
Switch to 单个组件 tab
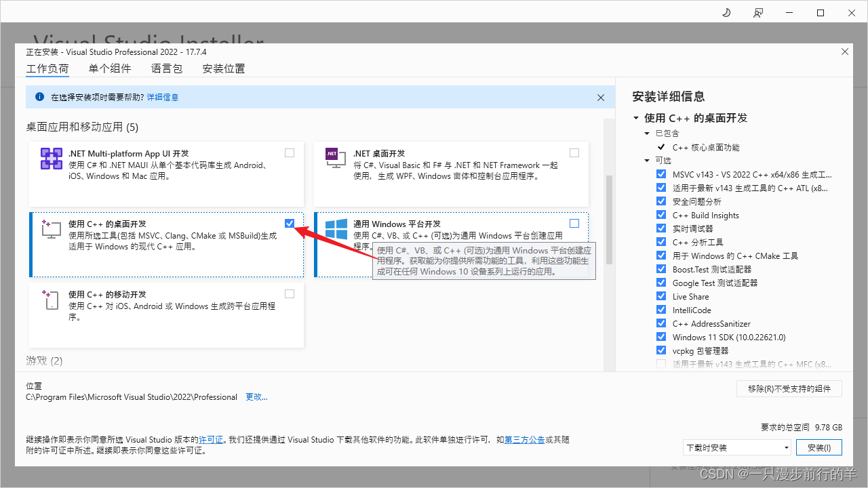[x=110, y=68]
